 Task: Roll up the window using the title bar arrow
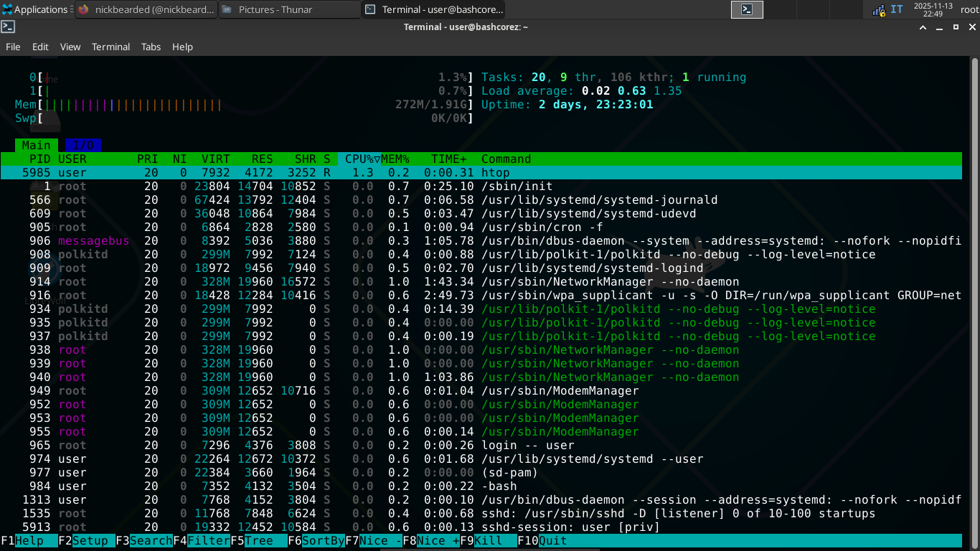pos(923,27)
